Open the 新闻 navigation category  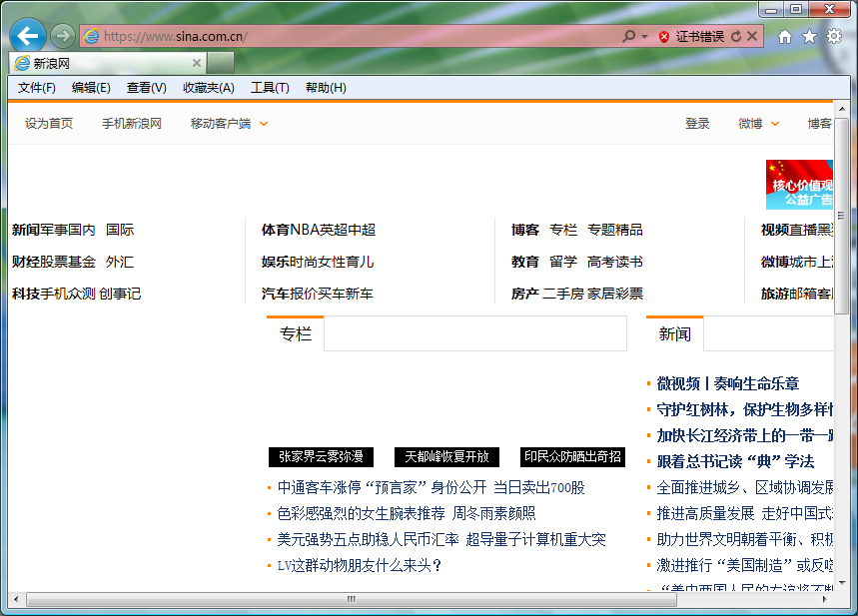[26, 230]
